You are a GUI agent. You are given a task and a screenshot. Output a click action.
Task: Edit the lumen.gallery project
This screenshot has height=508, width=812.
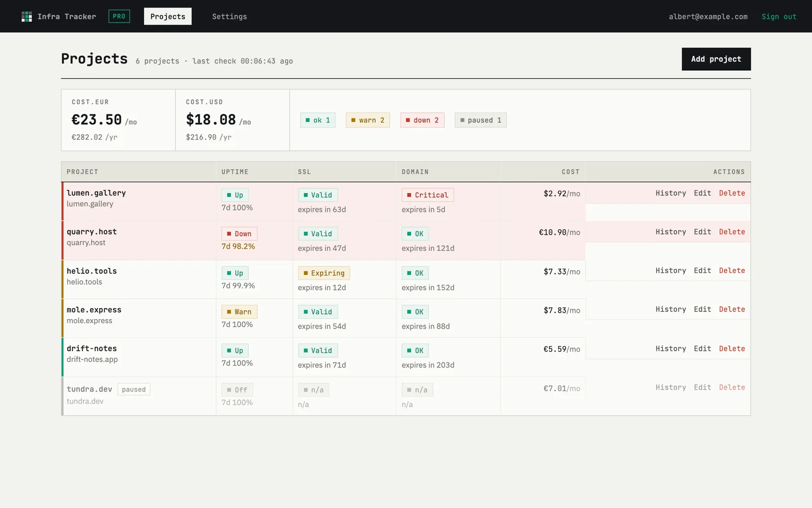point(702,193)
